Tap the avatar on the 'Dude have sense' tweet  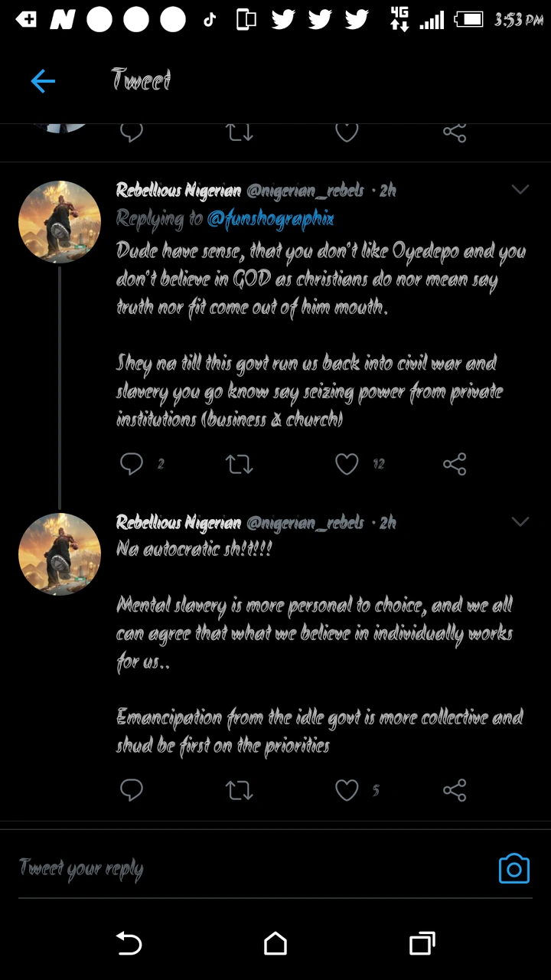(x=60, y=222)
